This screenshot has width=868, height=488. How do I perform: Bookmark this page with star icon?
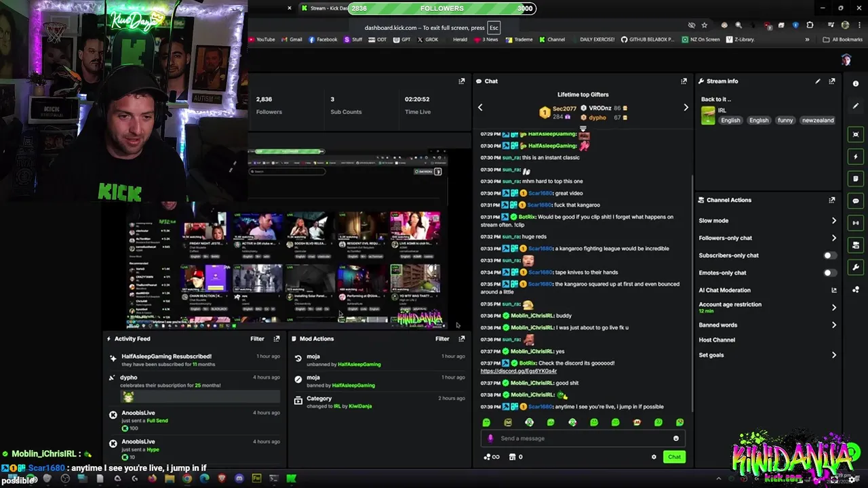(705, 25)
